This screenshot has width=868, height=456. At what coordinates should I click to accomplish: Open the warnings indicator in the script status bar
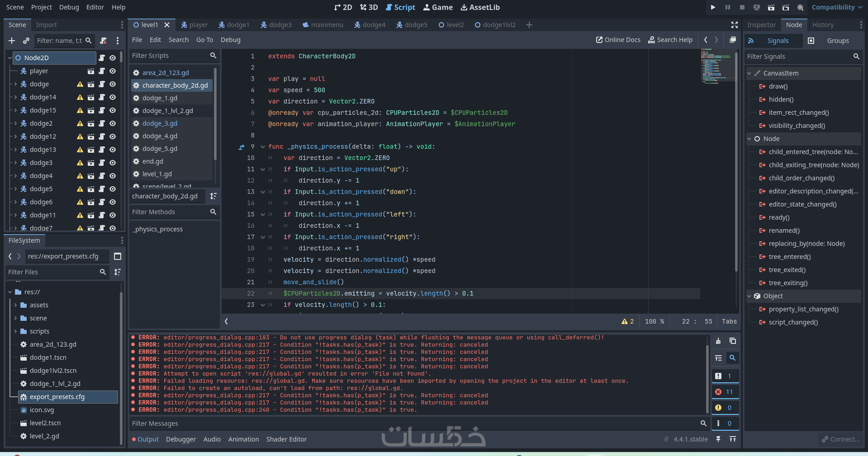point(627,321)
